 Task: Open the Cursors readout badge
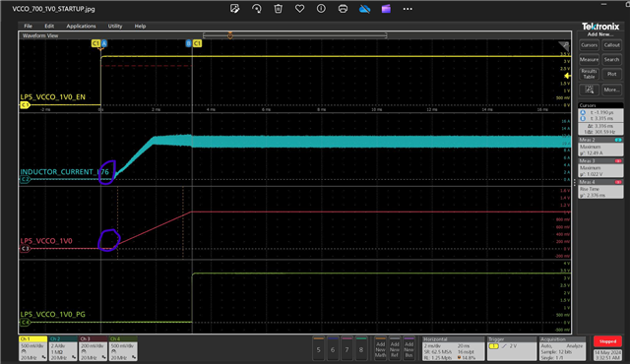coord(600,119)
